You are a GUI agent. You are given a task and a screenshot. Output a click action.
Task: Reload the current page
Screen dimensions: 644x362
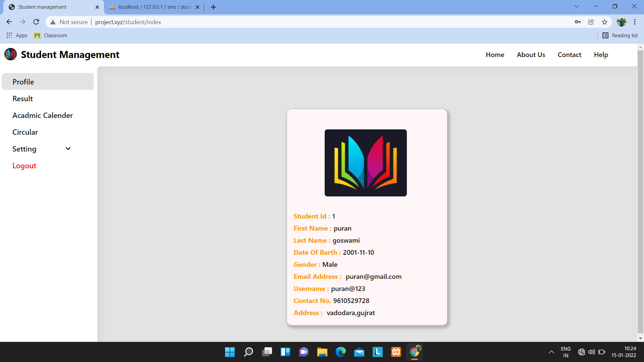[x=36, y=22]
